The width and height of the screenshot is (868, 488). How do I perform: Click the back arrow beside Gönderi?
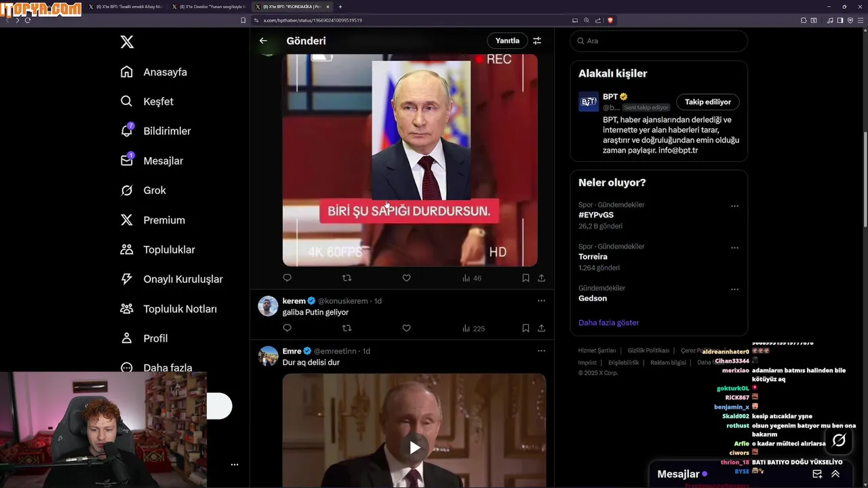[263, 41]
